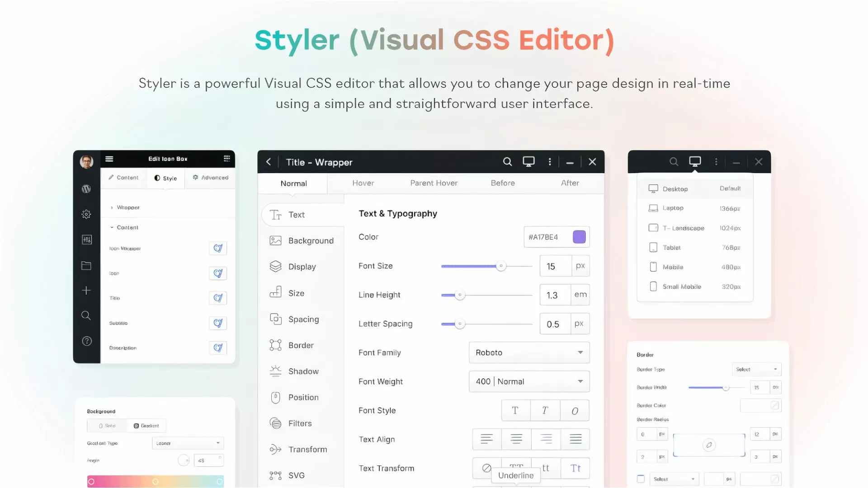Viewport: 868px width, 488px height.
Task: Click the purple text color swatch
Action: tap(579, 237)
